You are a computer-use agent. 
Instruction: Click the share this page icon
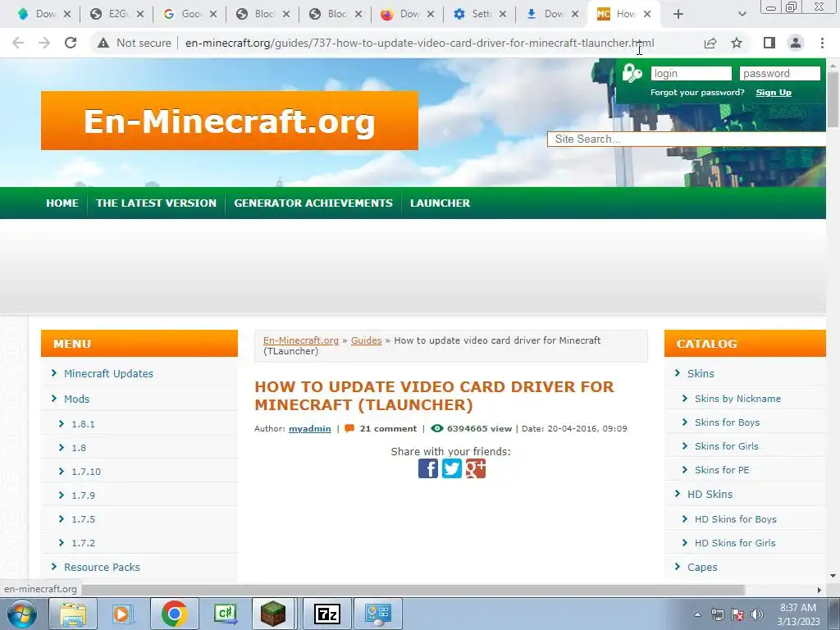(x=710, y=43)
